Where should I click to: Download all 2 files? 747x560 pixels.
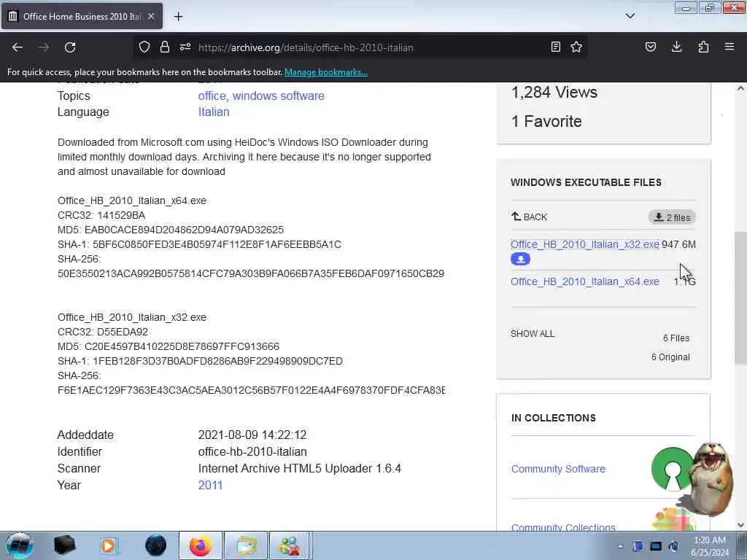pyautogui.click(x=672, y=217)
